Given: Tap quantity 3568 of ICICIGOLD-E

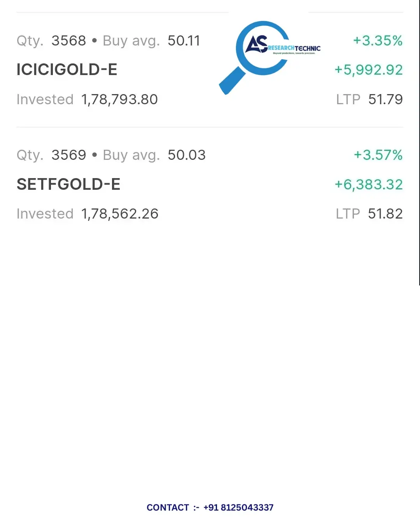Looking at the screenshot, I should pyautogui.click(x=69, y=40).
